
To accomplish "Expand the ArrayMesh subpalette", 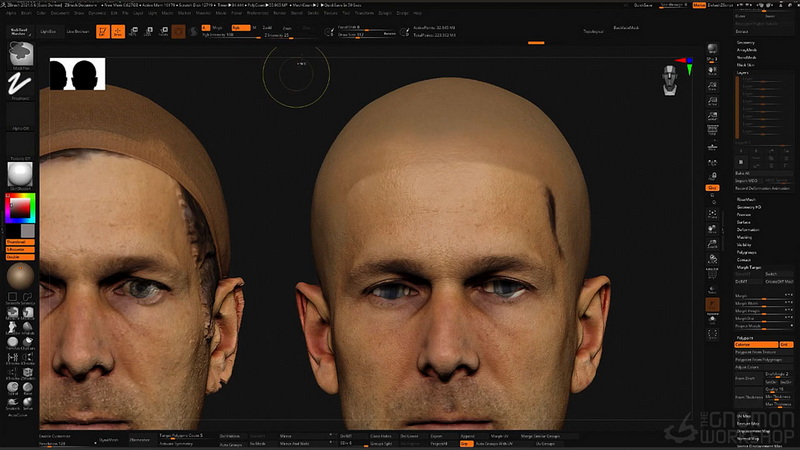I will pos(747,50).
